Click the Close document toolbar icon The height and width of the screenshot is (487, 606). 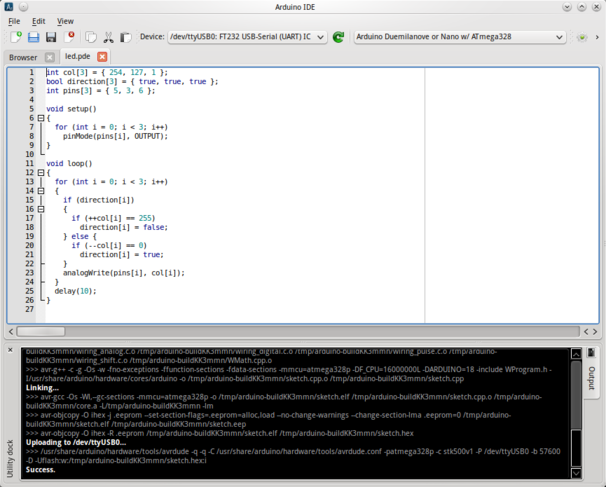click(70, 37)
